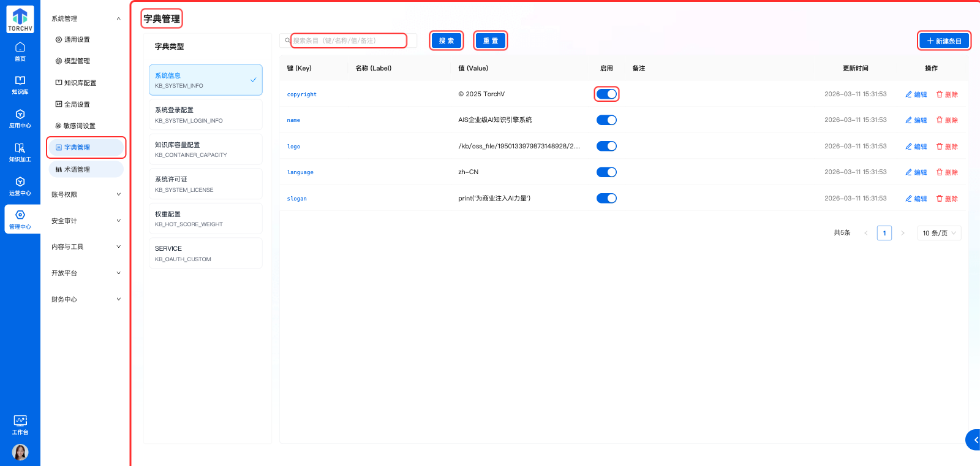Disable the name entry toggle
Image resolution: width=980 pixels, height=466 pixels.
tap(606, 120)
